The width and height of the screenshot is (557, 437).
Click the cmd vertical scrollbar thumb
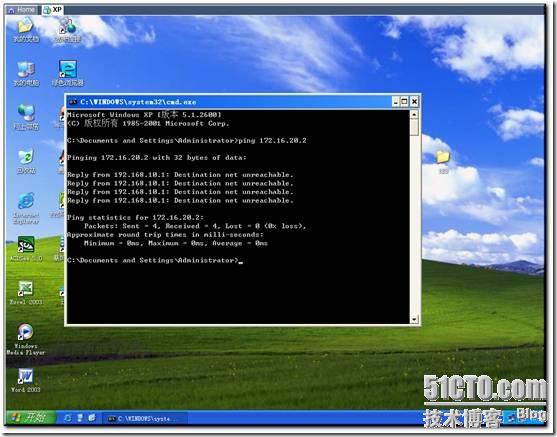[414, 128]
